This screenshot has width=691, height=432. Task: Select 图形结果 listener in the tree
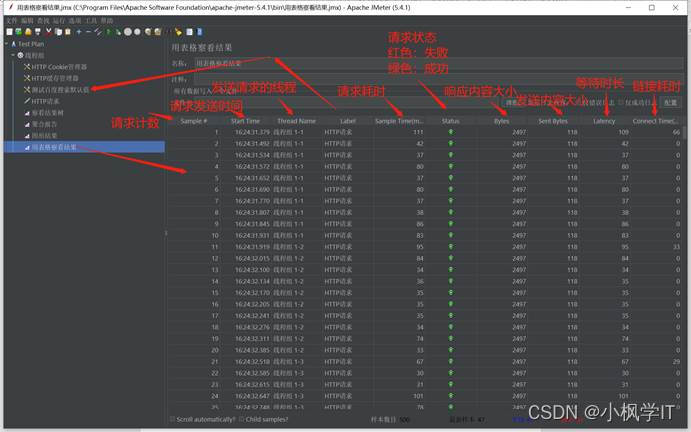(x=44, y=135)
